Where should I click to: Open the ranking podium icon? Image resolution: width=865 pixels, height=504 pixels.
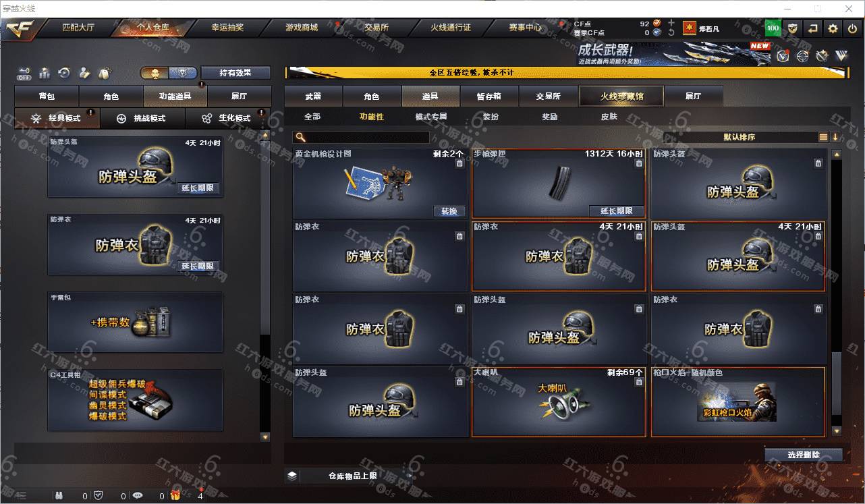(45, 72)
